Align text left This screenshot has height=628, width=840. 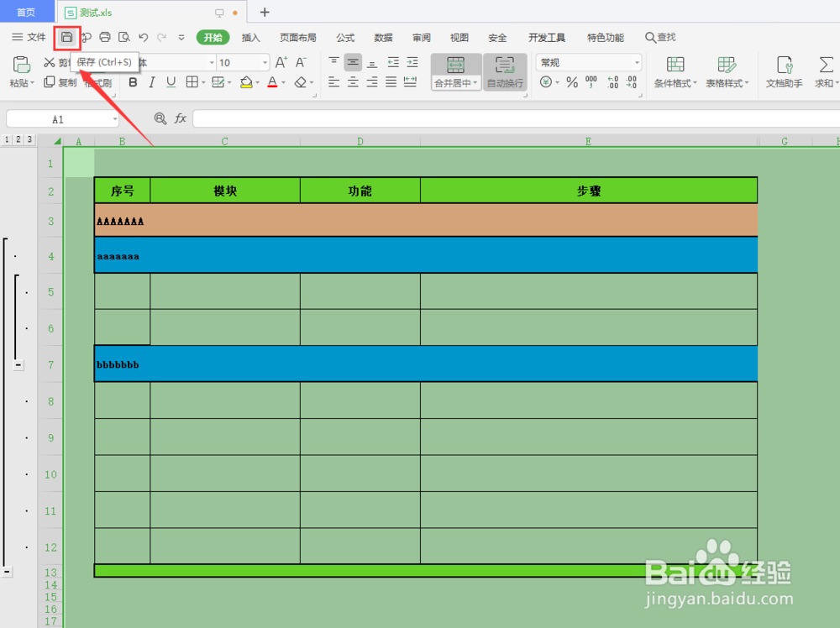[333, 82]
